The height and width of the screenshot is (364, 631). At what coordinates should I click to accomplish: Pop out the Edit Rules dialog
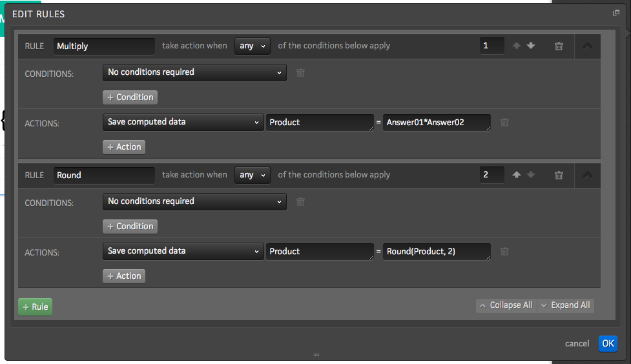(x=616, y=13)
